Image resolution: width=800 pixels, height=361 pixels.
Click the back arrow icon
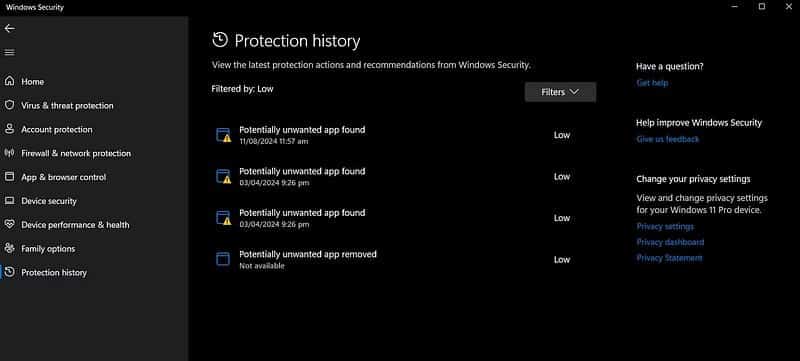pyautogui.click(x=9, y=29)
